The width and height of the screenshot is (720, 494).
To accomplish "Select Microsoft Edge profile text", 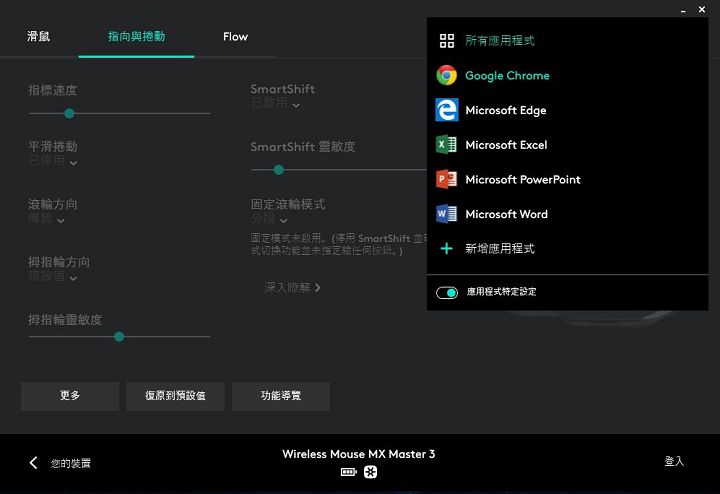I will click(506, 110).
